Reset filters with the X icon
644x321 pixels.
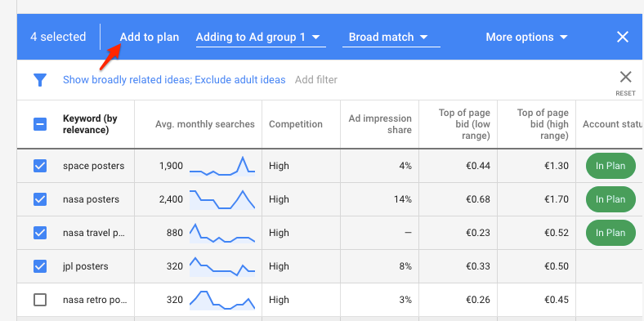click(x=625, y=77)
